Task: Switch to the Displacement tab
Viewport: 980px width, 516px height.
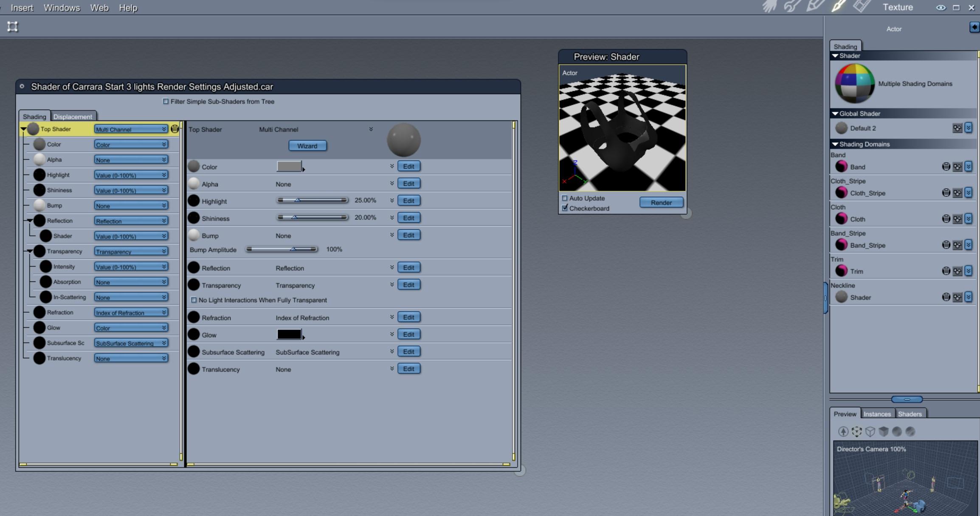Action: [73, 116]
